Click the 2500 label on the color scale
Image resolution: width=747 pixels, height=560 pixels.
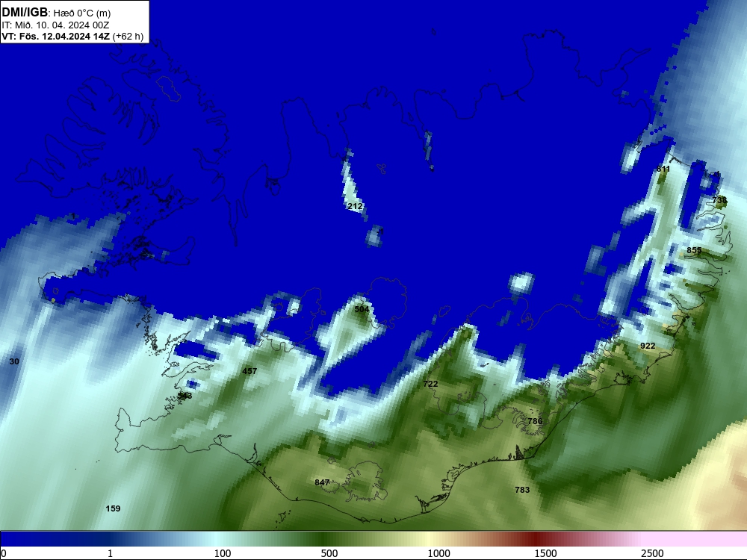(x=652, y=553)
